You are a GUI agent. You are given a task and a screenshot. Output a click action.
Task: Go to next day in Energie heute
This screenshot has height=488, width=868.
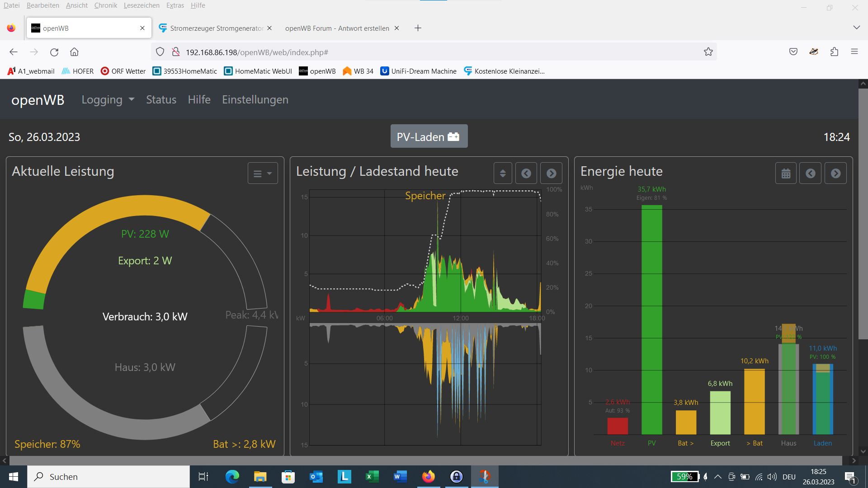pyautogui.click(x=835, y=174)
